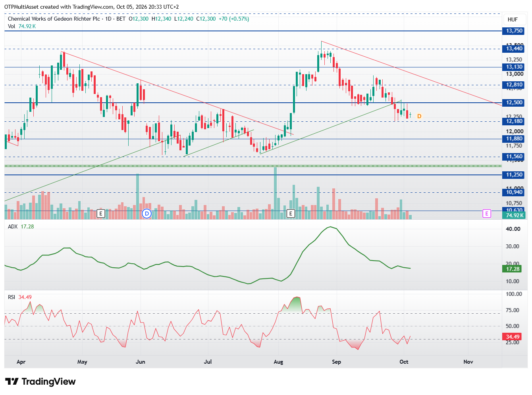The height and width of the screenshot is (395, 532).
Task: Click the 13,130 price level label
Action: click(x=514, y=67)
